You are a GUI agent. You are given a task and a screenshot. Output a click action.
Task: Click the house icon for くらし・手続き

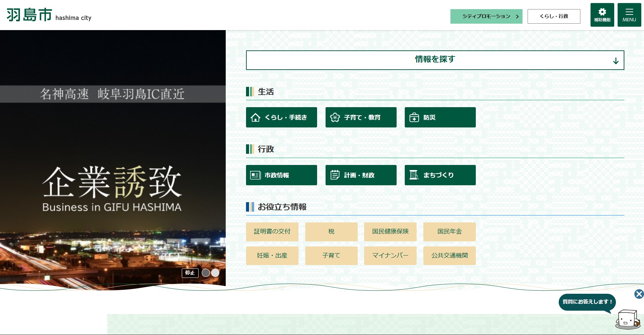point(256,117)
